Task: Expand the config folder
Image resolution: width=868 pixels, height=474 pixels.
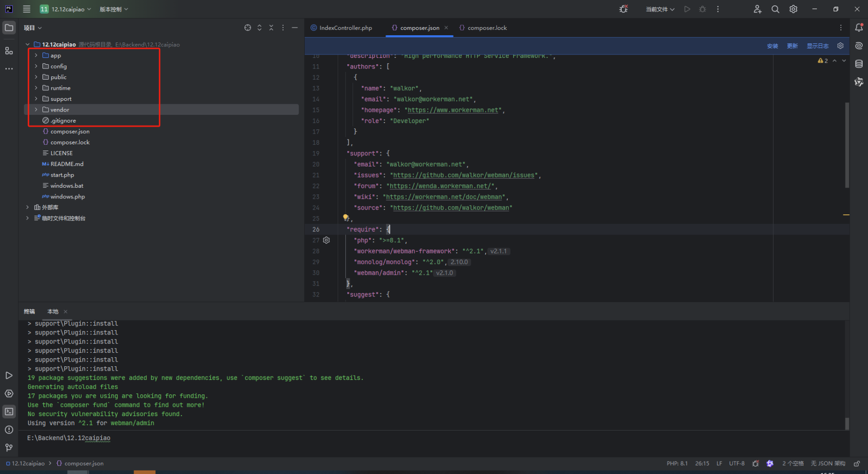Action: click(36, 66)
